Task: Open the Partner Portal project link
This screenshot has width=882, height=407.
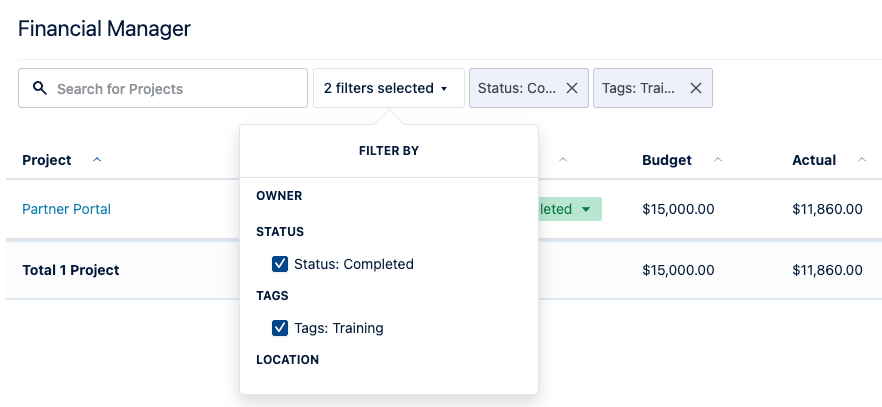Action: [x=66, y=209]
